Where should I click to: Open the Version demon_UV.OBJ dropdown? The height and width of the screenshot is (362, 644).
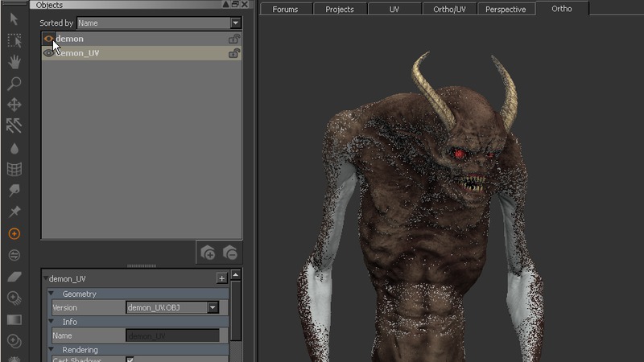[213, 307]
